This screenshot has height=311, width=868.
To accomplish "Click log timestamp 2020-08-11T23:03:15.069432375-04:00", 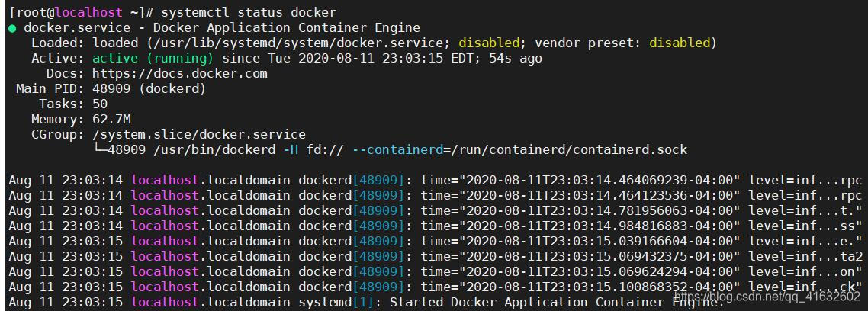I will tap(599, 257).
